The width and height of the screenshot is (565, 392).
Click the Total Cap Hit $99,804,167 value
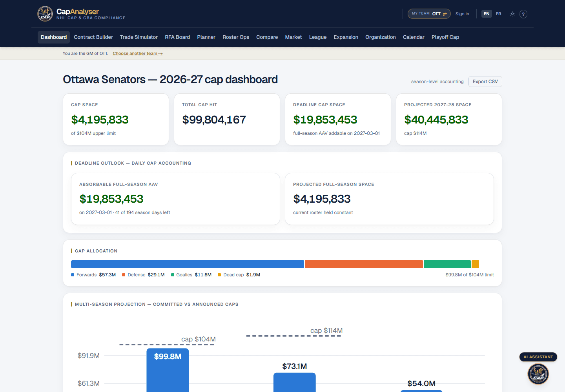pos(214,120)
